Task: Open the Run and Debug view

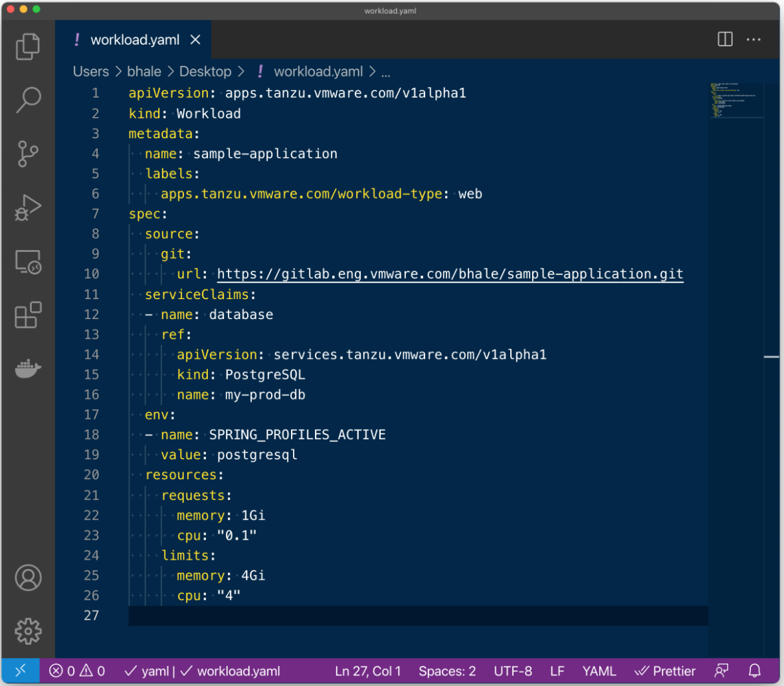Action: (28, 207)
